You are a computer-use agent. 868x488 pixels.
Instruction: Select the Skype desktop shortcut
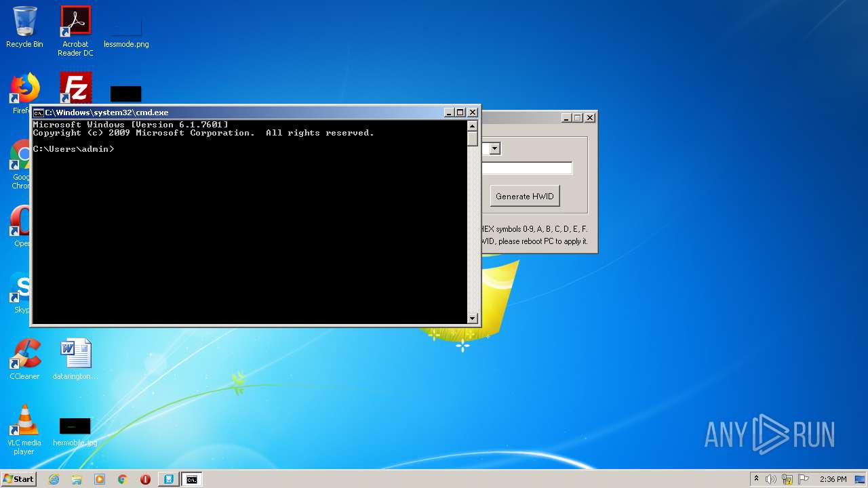click(20, 293)
